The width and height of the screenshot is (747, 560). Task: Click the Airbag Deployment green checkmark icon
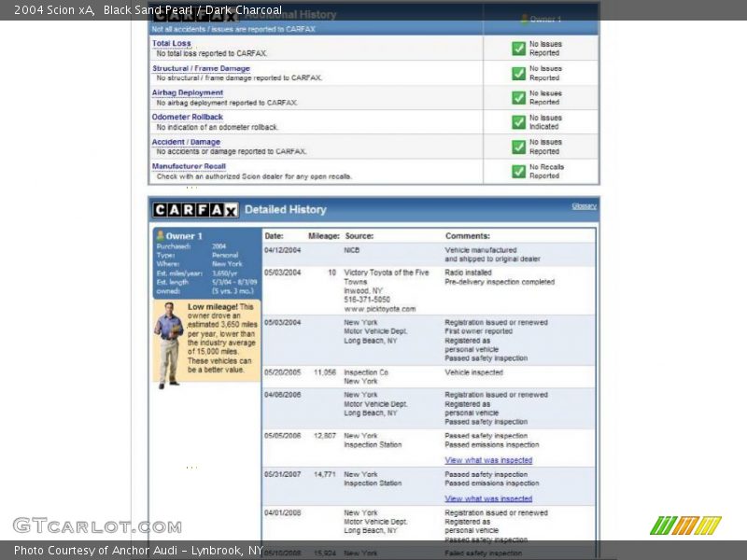518,98
